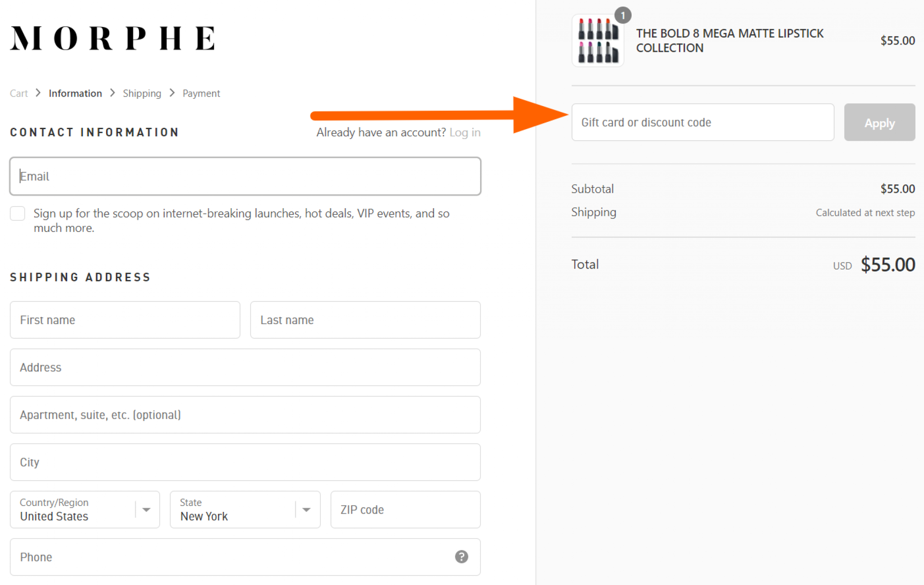Open the lipstick collection product thumbnail
Viewport: 924px width, 585px height.
(x=598, y=41)
